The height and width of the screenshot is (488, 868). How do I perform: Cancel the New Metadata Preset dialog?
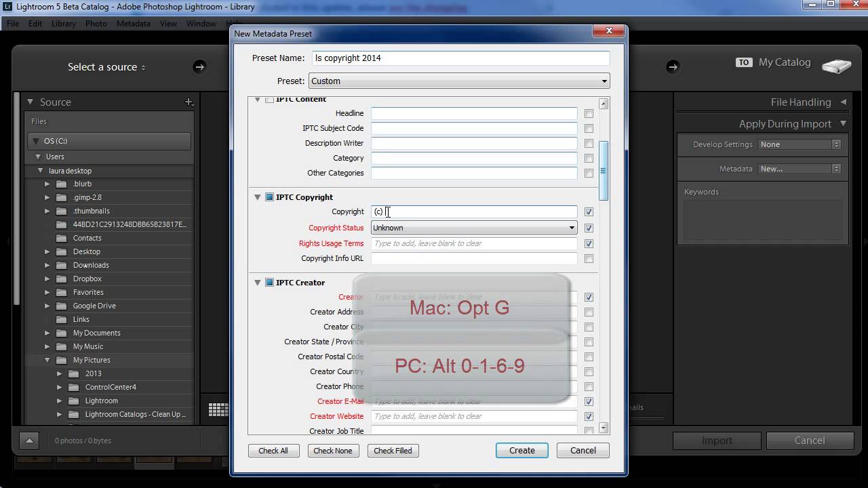tap(583, 450)
